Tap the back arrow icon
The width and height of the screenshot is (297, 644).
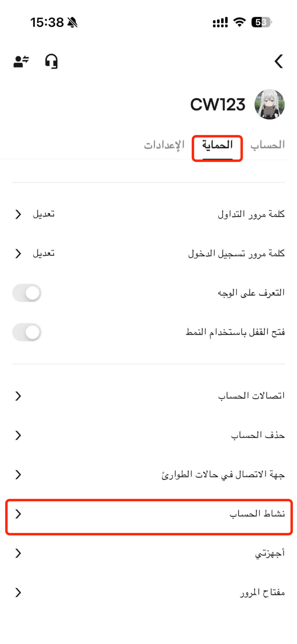click(279, 61)
